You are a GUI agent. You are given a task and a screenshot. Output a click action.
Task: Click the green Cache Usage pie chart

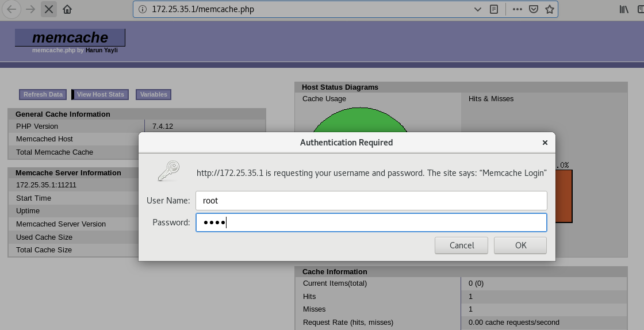tap(360, 120)
